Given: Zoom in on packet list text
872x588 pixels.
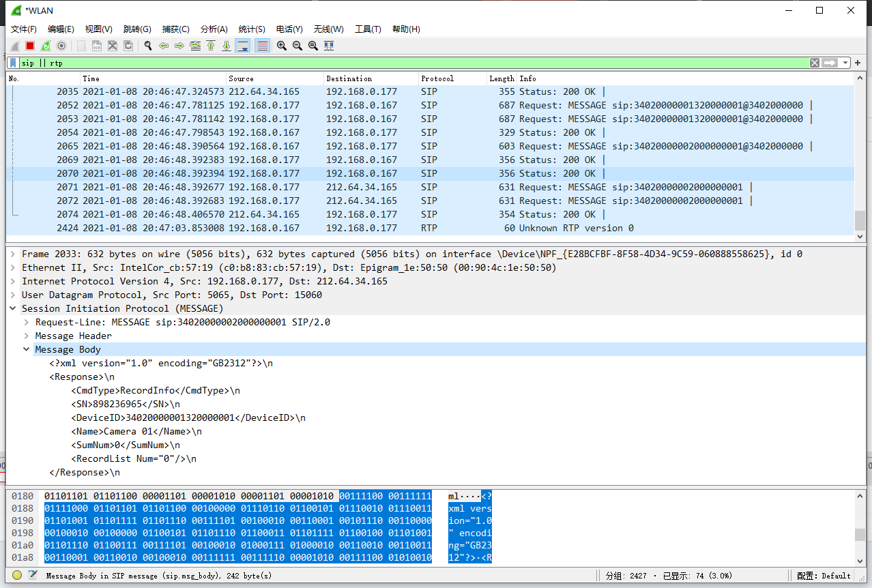Looking at the screenshot, I should 282,46.
